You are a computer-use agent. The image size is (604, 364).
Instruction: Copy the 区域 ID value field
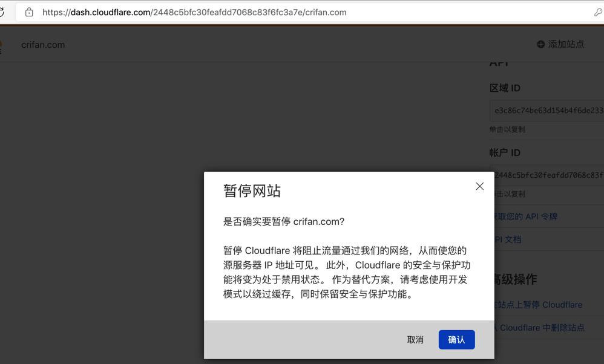coord(547,111)
